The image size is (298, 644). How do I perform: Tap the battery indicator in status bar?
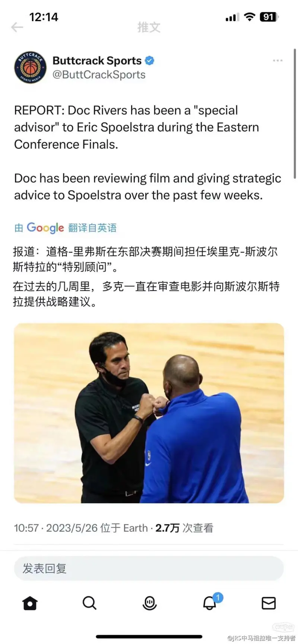[269, 17]
